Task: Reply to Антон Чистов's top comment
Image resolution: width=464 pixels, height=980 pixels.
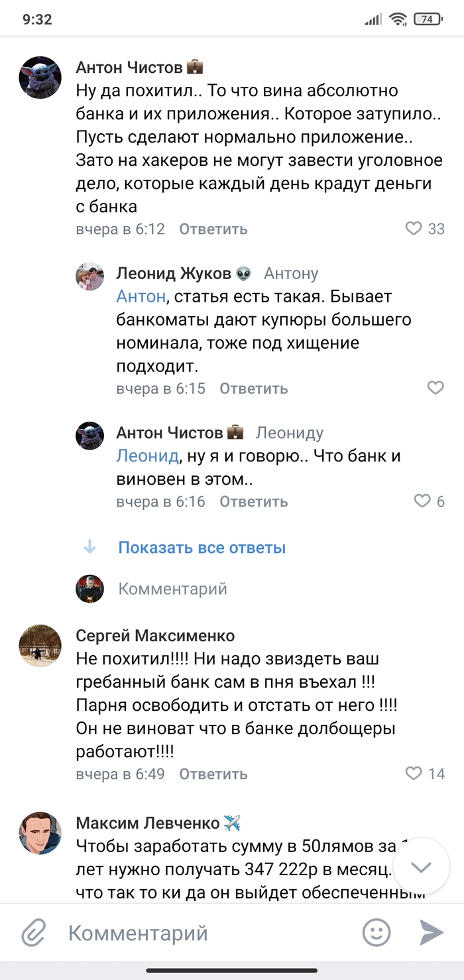Action: 213,229
